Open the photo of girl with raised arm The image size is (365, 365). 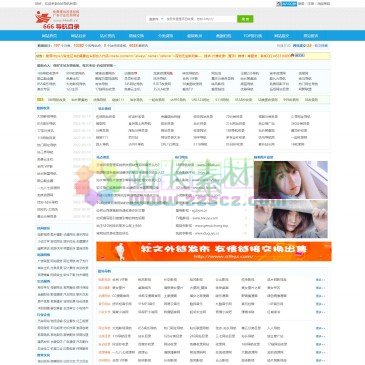(291, 180)
